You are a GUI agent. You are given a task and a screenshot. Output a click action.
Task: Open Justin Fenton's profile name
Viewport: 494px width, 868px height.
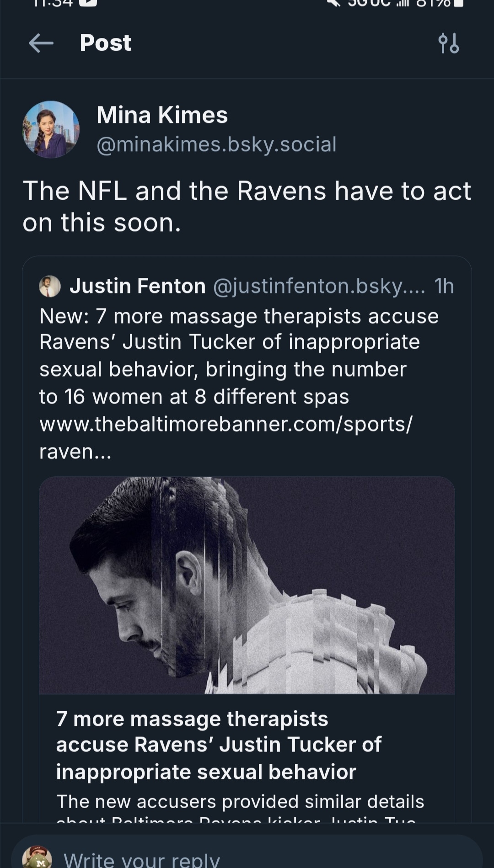point(138,286)
